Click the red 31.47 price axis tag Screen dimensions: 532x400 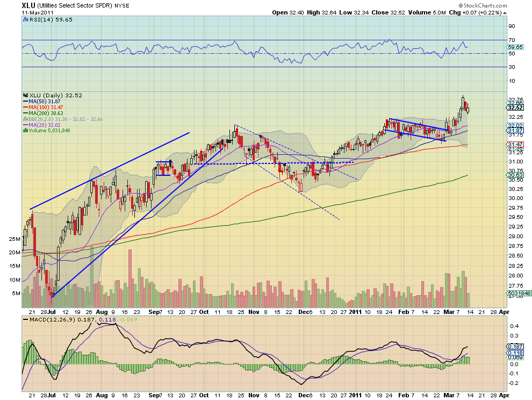click(x=515, y=144)
